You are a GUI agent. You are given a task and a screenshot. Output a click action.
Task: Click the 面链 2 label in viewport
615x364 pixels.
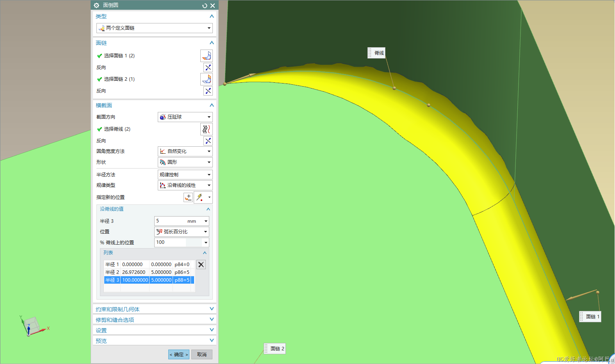[x=275, y=348]
